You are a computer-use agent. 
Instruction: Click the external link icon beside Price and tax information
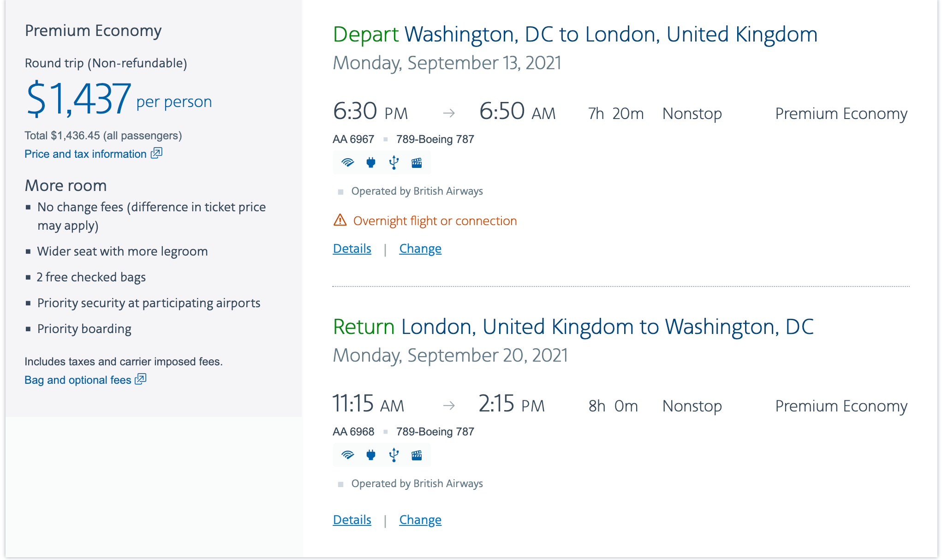click(x=157, y=153)
